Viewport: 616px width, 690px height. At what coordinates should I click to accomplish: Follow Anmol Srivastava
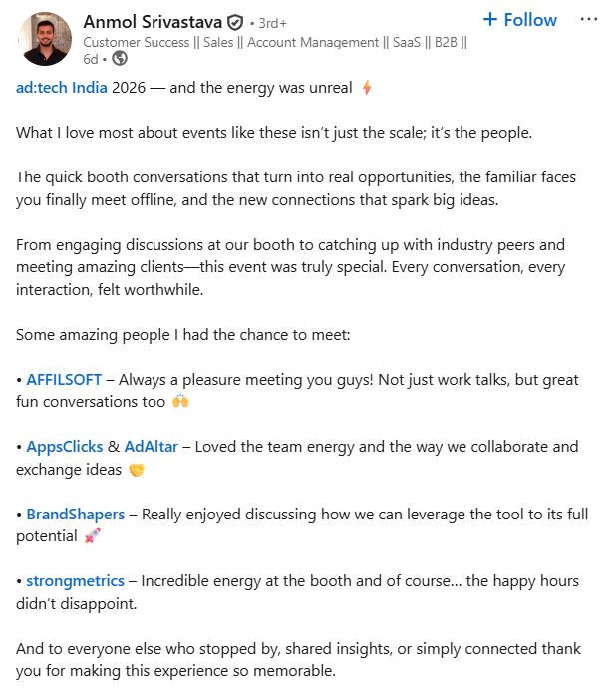coord(519,20)
